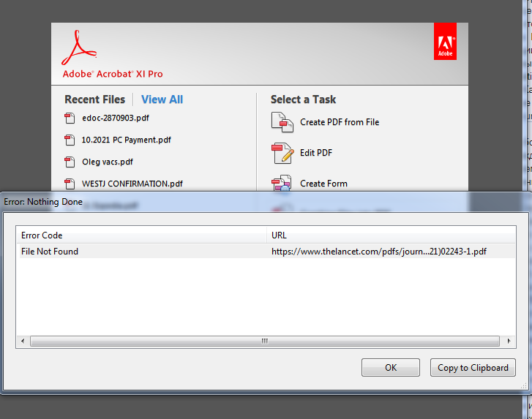Select the PDF icon beside WESTJ CONFIRMATION.pdf
532x419 pixels.
coord(70,184)
